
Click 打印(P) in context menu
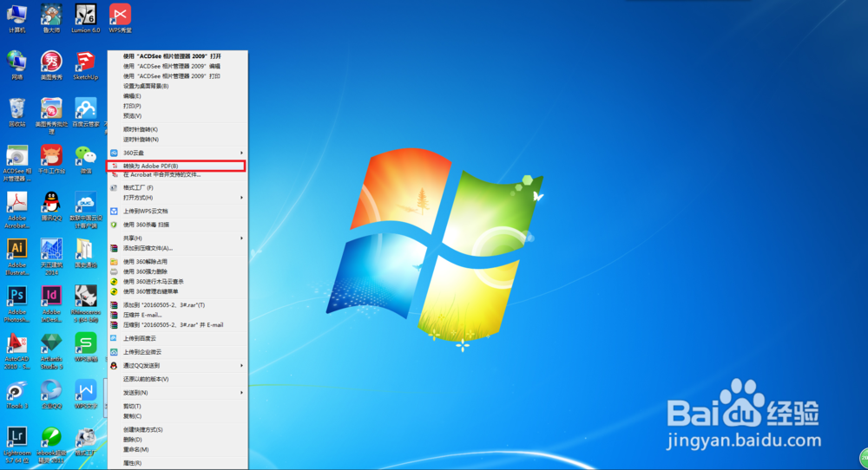[177, 106]
